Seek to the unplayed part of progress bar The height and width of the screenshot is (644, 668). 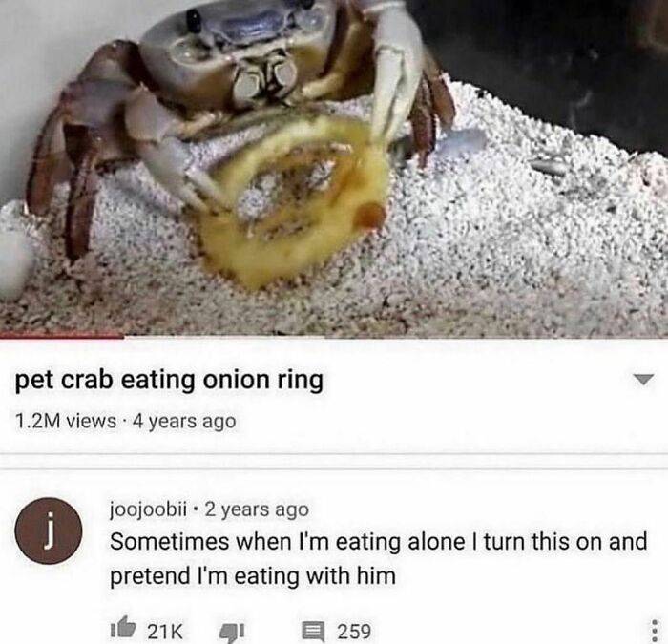396,337
